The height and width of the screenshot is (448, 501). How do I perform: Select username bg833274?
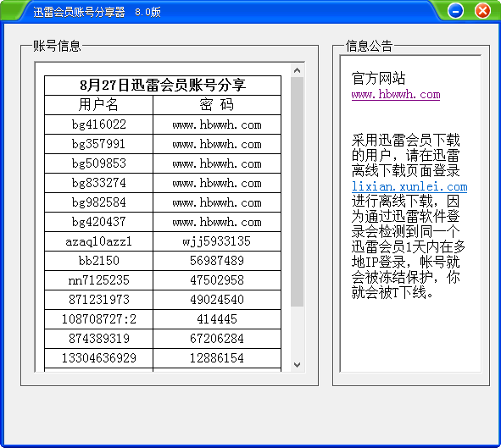(98, 183)
